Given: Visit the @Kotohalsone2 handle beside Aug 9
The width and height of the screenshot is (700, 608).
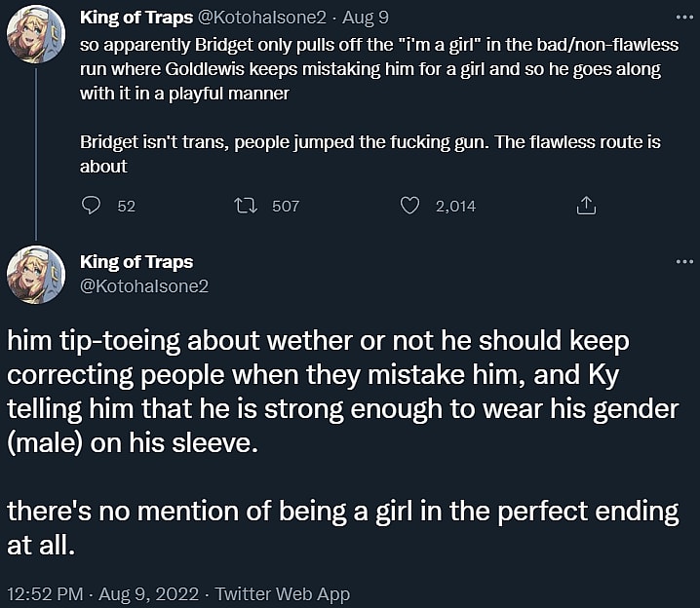Looking at the screenshot, I should pos(254,18).
